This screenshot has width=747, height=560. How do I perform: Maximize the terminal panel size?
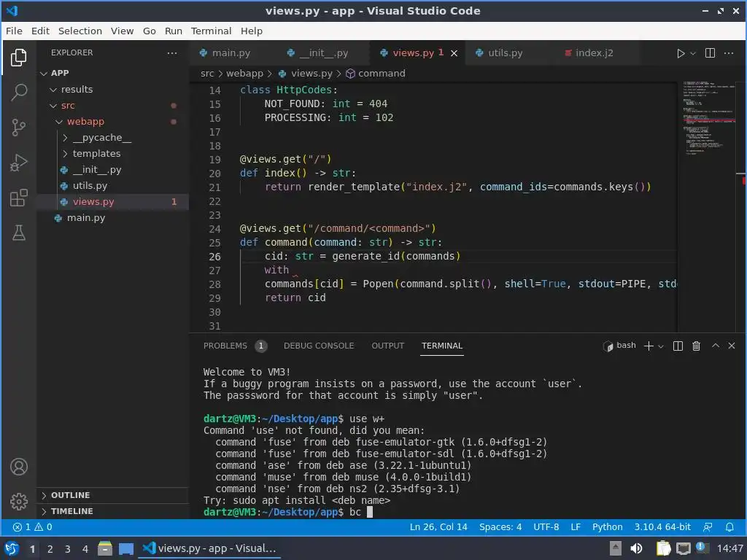716,346
